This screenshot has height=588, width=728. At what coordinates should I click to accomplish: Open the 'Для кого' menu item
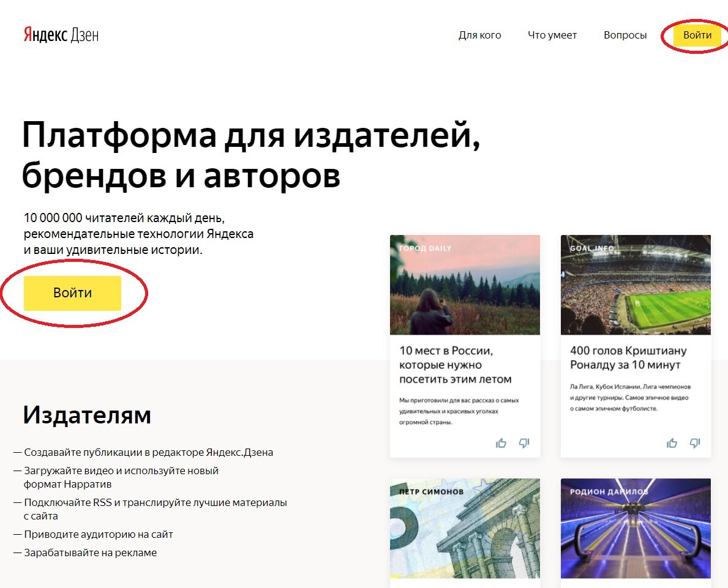[479, 35]
